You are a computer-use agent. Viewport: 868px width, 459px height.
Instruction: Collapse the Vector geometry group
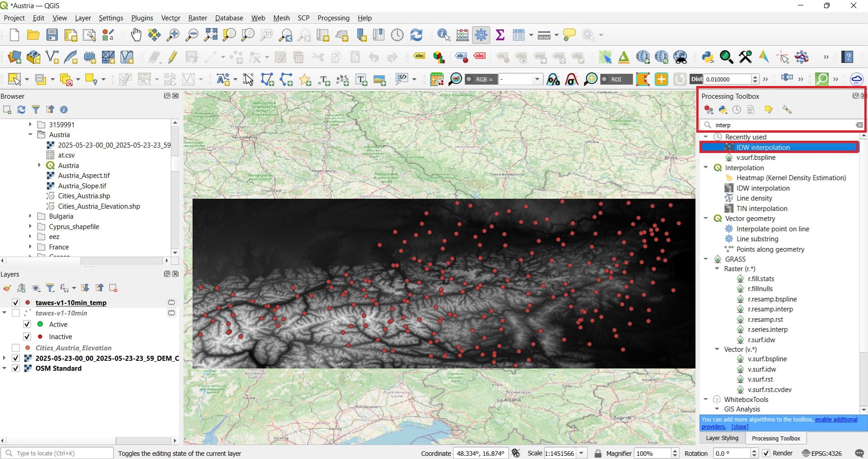706,218
